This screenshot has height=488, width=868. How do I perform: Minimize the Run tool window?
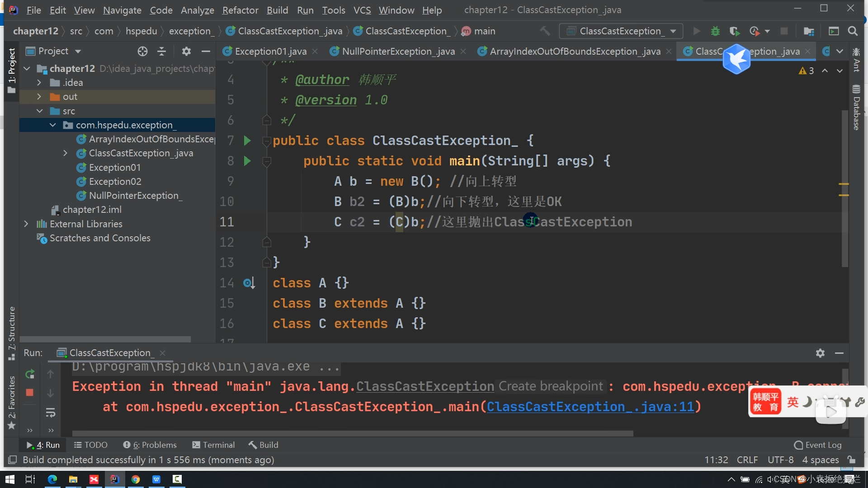839,353
